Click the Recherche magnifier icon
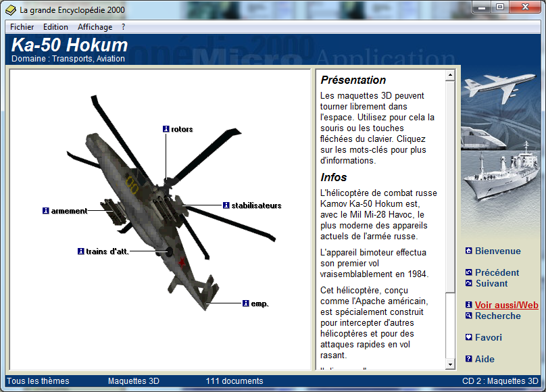The height and width of the screenshot is (392, 546). click(x=469, y=316)
